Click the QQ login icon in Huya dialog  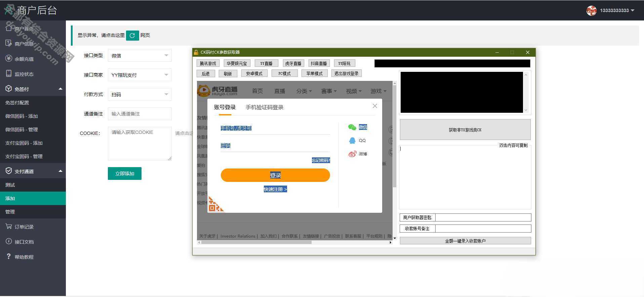pos(352,141)
